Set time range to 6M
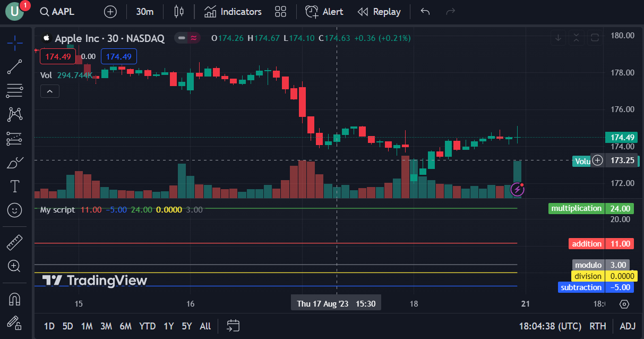The height and width of the screenshot is (339, 644). click(x=125, y=326)
